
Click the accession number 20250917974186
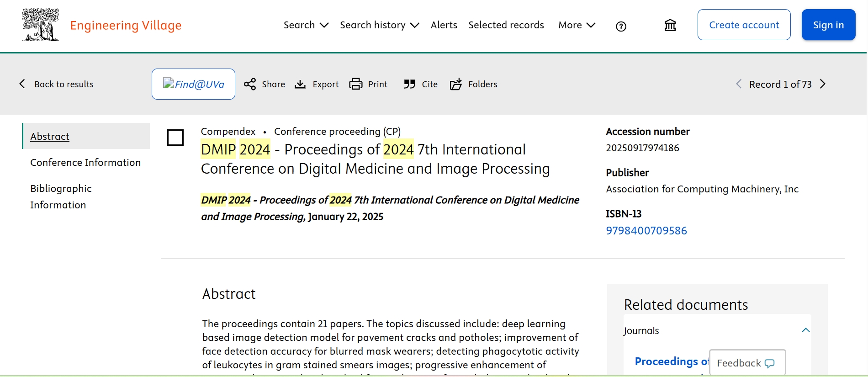click(x=642, y=148)
